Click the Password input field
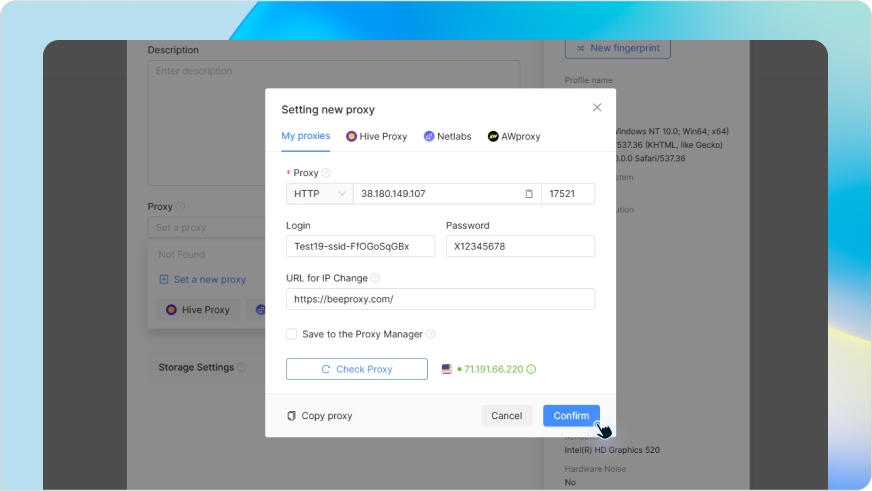 (519, 246)
